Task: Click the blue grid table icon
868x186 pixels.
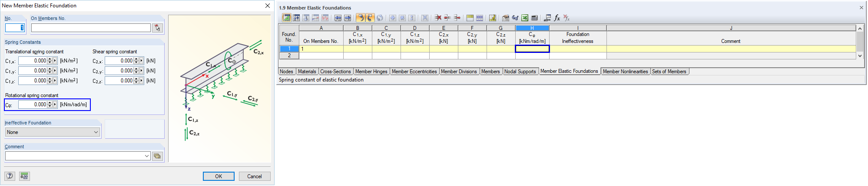Action: point(480,18)
